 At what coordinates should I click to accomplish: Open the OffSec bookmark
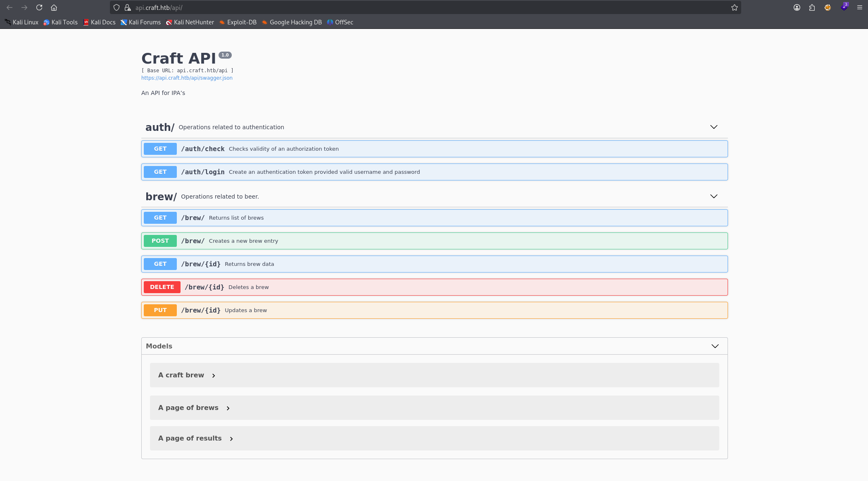point(340,22)
